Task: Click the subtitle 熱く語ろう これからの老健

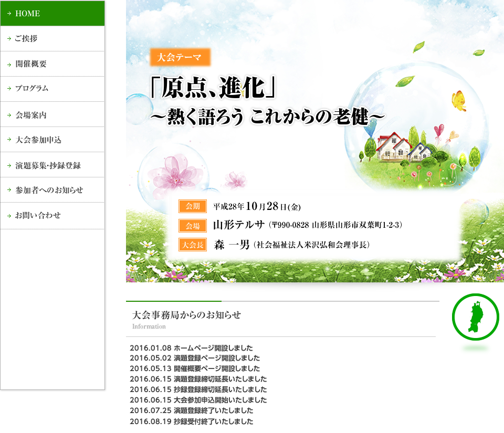Action: (267, 117)
